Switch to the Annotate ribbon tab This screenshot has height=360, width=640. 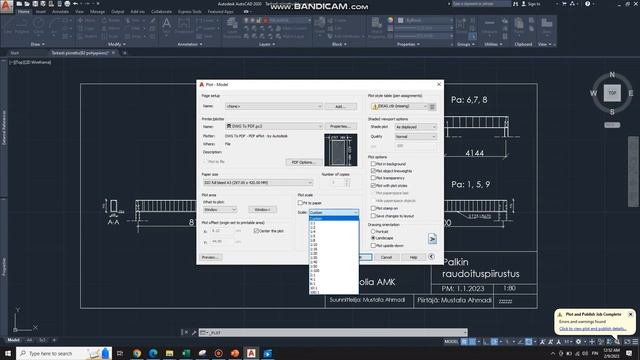tap(60, 12)
